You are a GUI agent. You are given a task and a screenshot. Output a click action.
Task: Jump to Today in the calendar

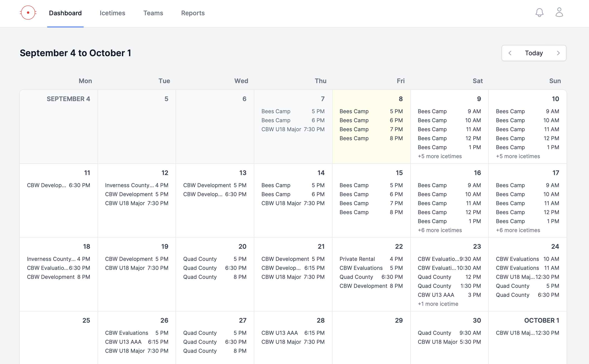pyautogui.click(x=534, y=53)
